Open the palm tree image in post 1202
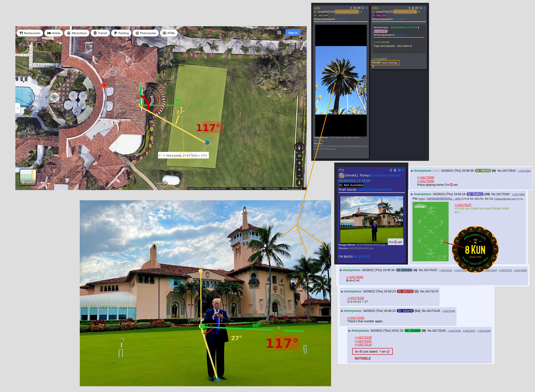Viewport: 535px width, 392px height. click(341, 80)
